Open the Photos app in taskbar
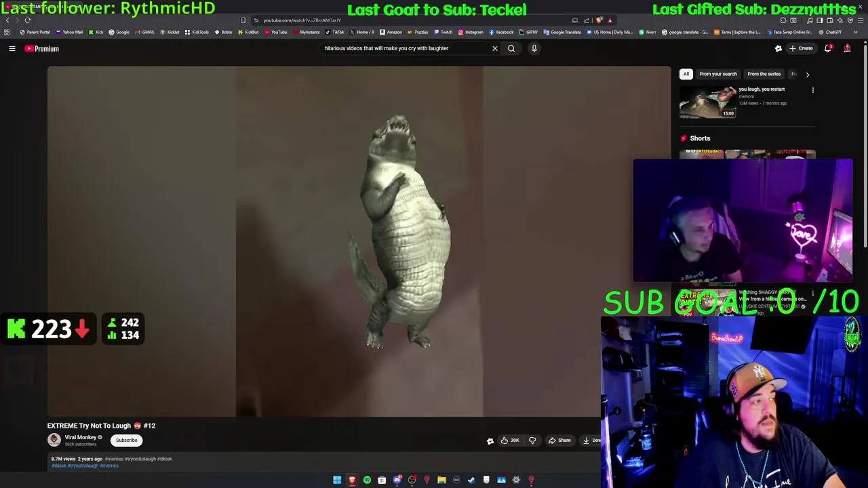This screenshot has width=868, height=488. pyautogui.click(x=501, y=480)
